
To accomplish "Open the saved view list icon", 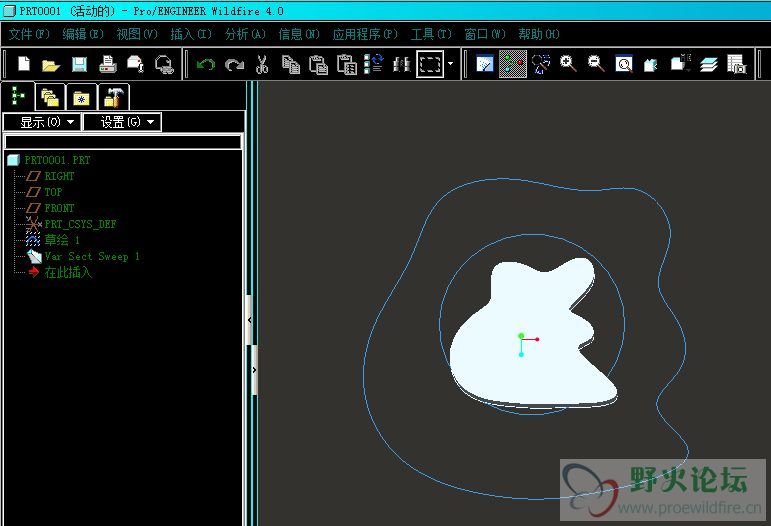I will pos(681,63).
